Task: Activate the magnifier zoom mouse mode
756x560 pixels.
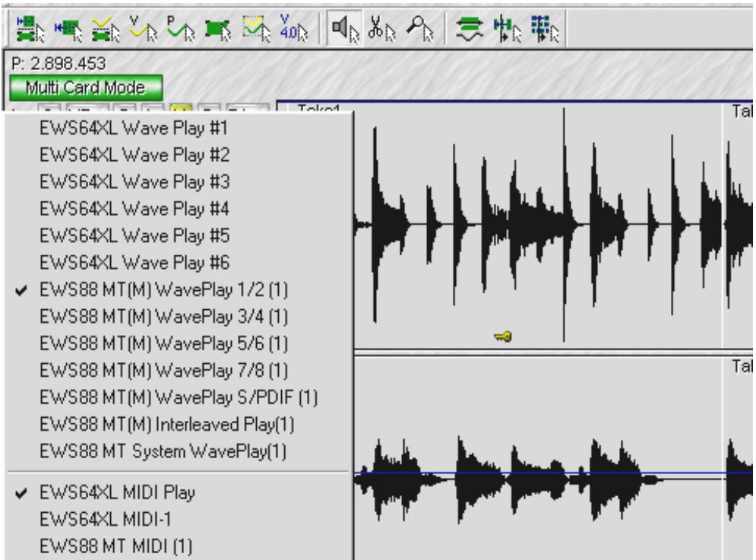Action: (x=419, y=28)
